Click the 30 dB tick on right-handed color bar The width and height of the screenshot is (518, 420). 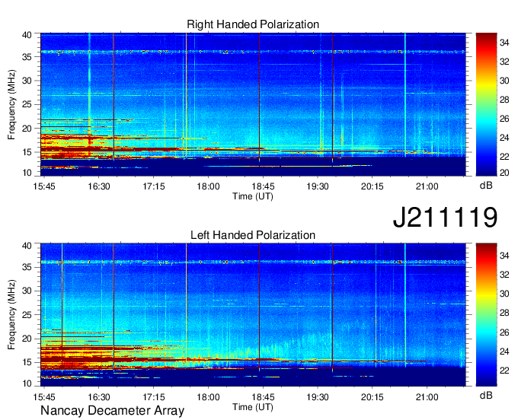tap(504, 81)
